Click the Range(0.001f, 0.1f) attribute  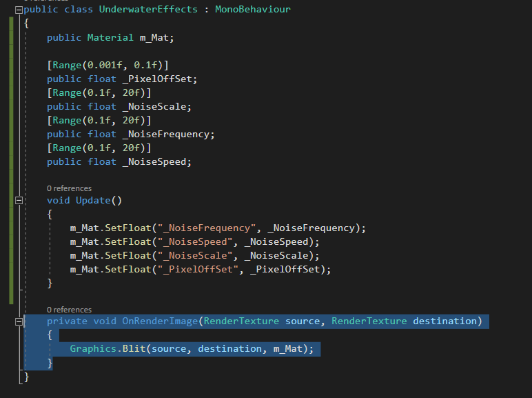pos(108,65)
